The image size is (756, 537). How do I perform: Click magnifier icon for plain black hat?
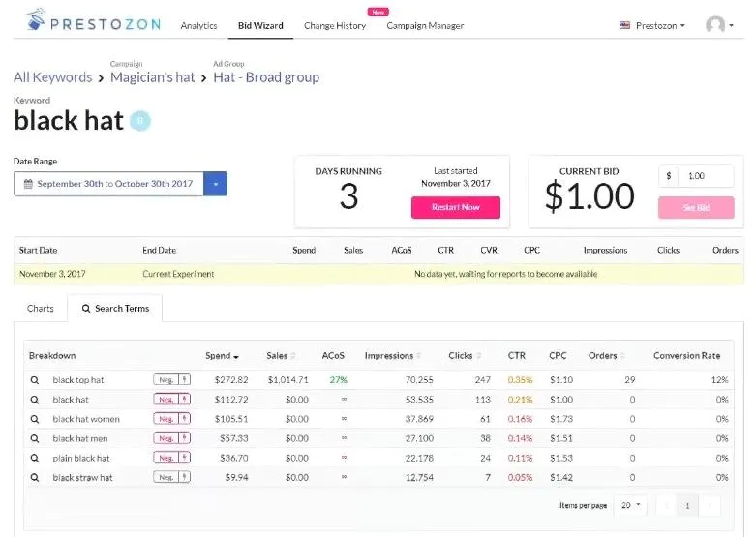click(35, 458)
